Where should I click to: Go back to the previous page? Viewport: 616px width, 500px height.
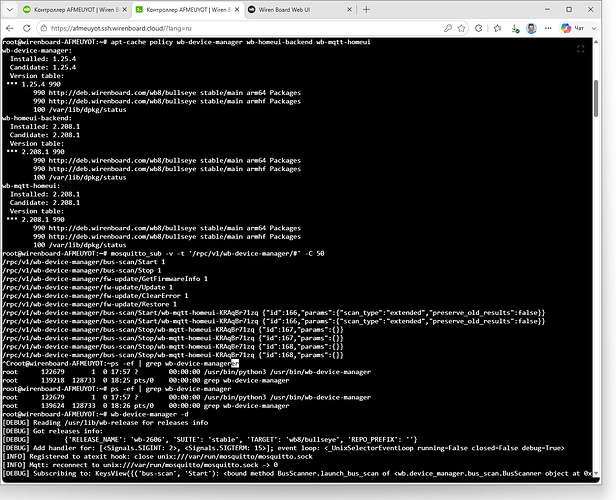[x=10, y=28]
